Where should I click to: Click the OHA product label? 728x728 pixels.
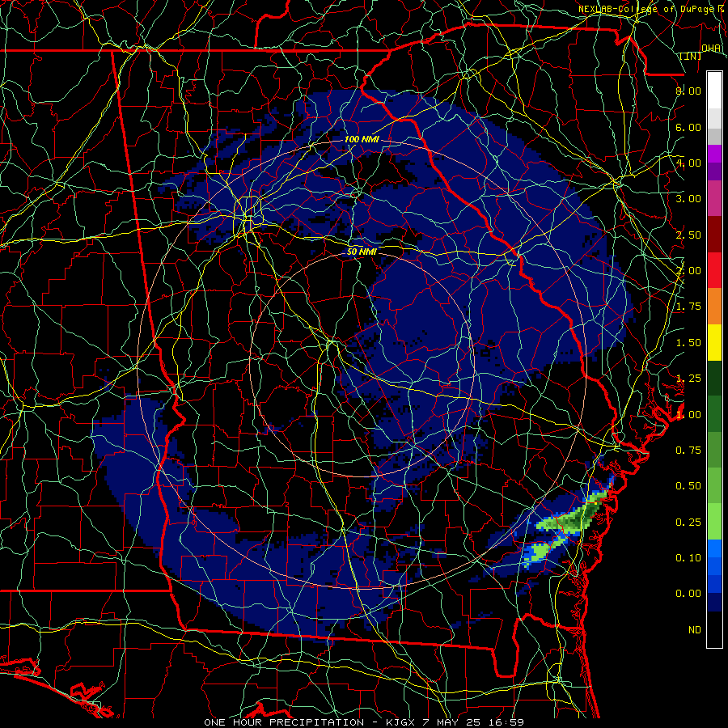point(711,48)
